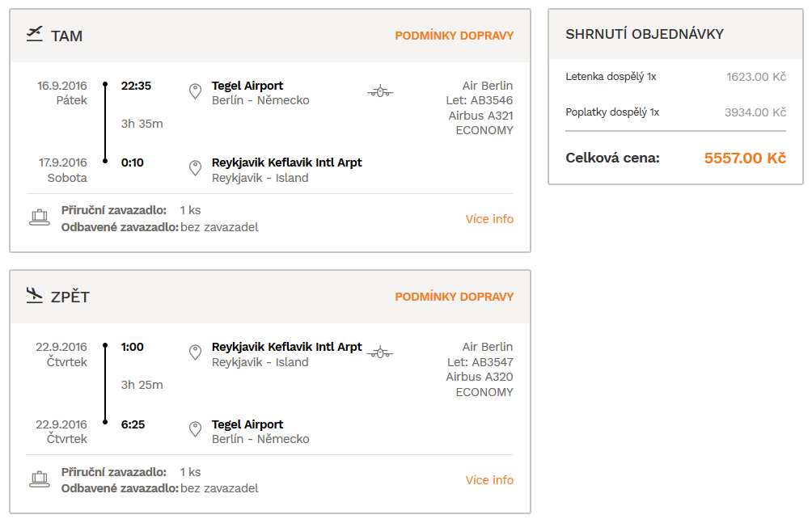The width and height of the screenshot is (812, 519).
Task: Click the departing plane icon beside TAM
Action: click(35, 34)
